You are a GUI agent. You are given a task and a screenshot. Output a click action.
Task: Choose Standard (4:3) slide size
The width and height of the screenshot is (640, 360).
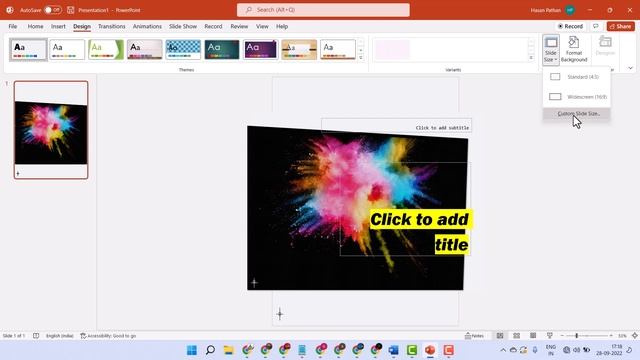[x=576, y=77]
